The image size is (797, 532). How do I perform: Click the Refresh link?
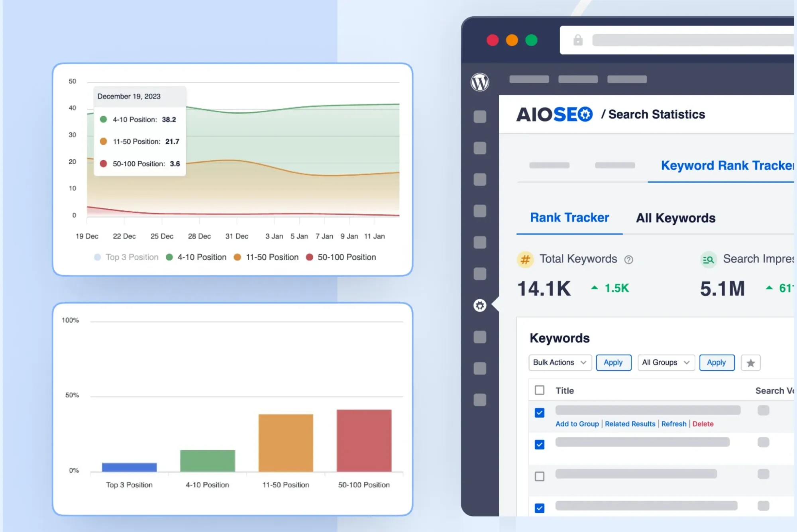[674, 424]
